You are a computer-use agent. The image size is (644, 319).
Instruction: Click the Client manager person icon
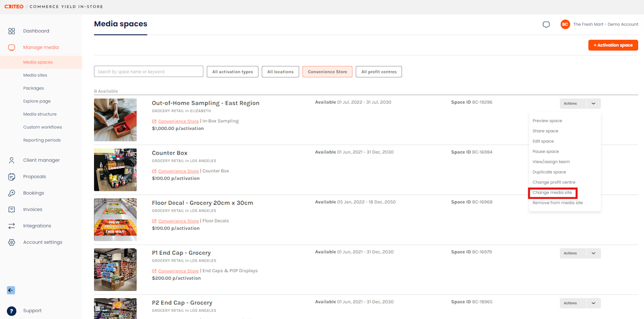point(12,161)
